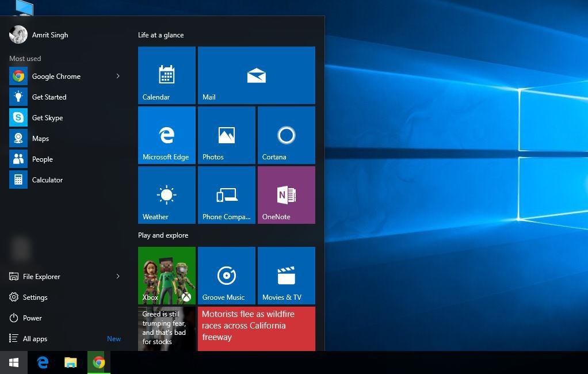
Task: Click the desktop icon above Start menu
Action: tap(24, 7)
